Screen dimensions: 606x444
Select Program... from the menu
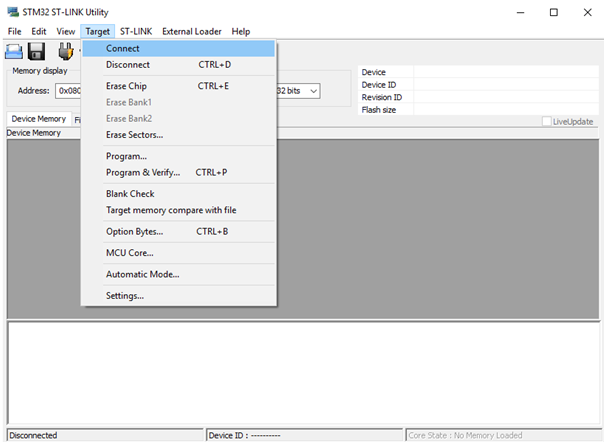pos(179,156)
